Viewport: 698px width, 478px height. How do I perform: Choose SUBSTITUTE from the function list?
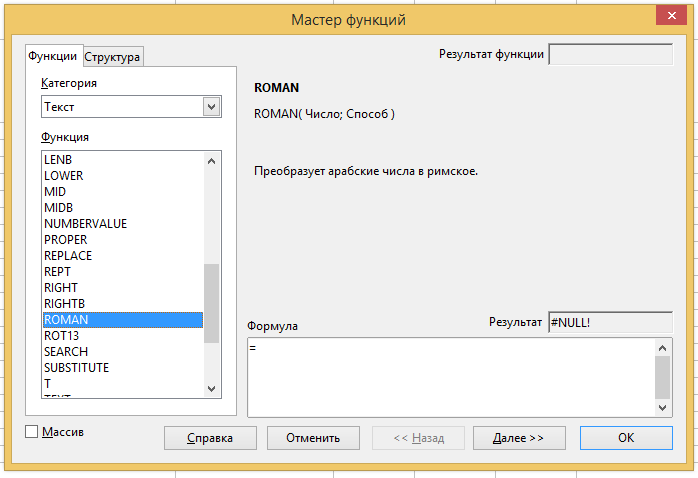77,368
